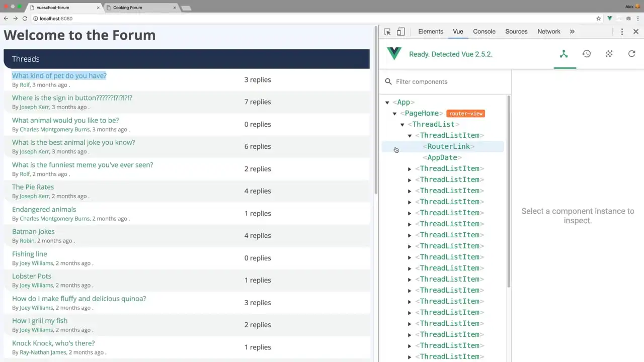Click the Alex profile button in Chrome
644x362 pixels.
(x=632, y=7)
